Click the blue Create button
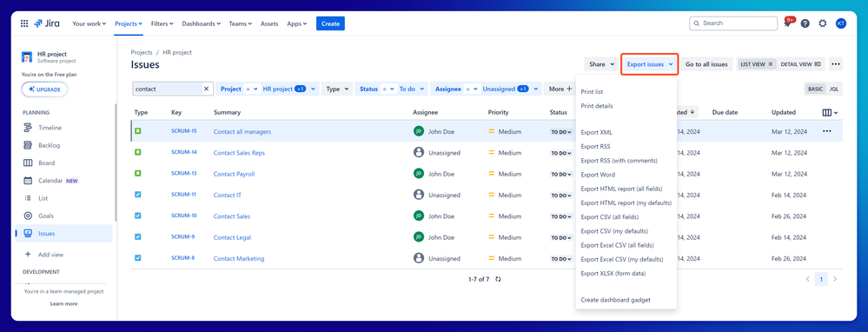This screenshot has height=332, width=868. (x=330, y=23)
